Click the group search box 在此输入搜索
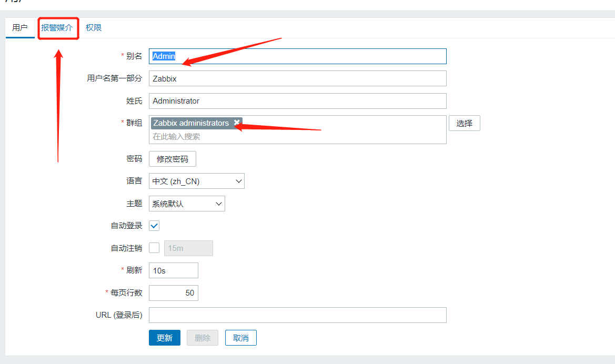 click(x=298, y=137)
